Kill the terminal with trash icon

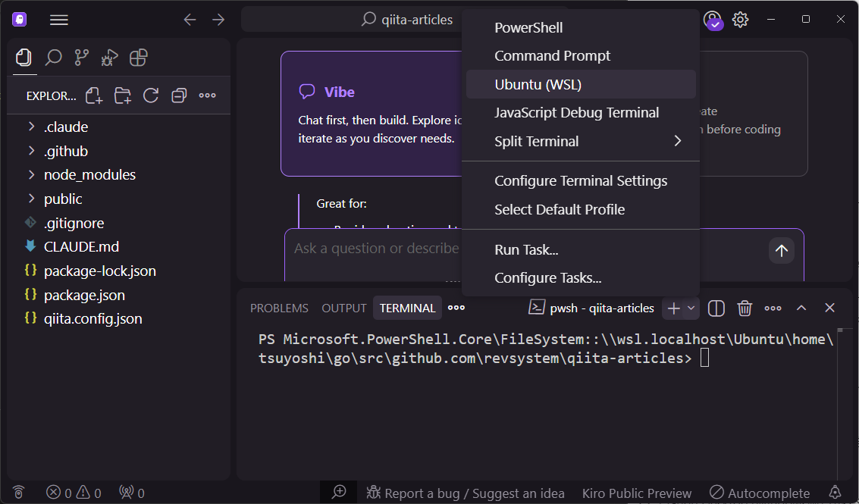[x=745, y=308]
